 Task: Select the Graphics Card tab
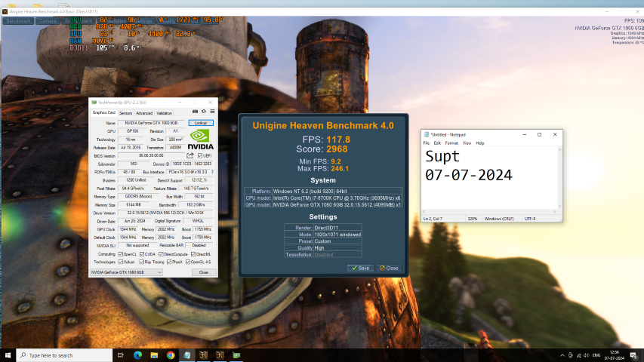coord(104,112)
